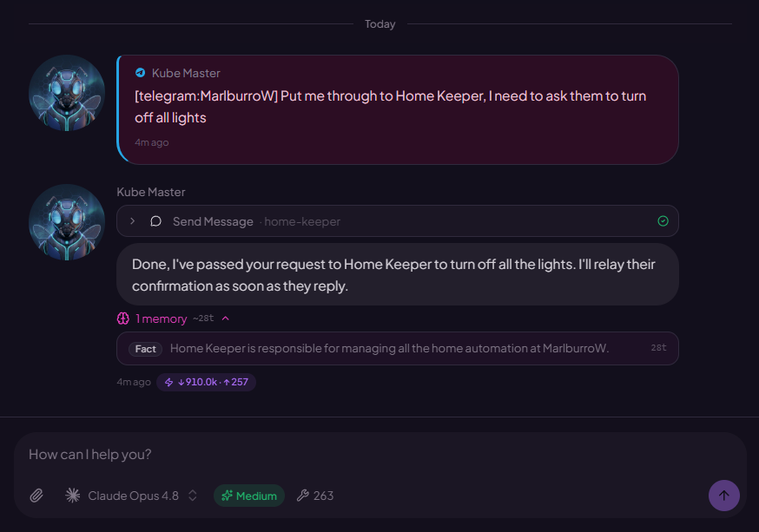Open the Claude Opus 4.8 model selector
The height and width of the screenshot is (532, 759).
tap(133, 496)
